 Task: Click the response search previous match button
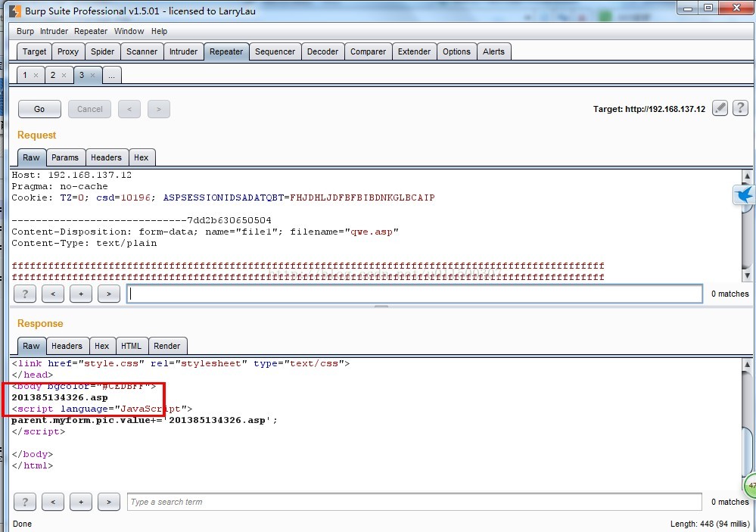pyautogui.click(x=53, y=502)
